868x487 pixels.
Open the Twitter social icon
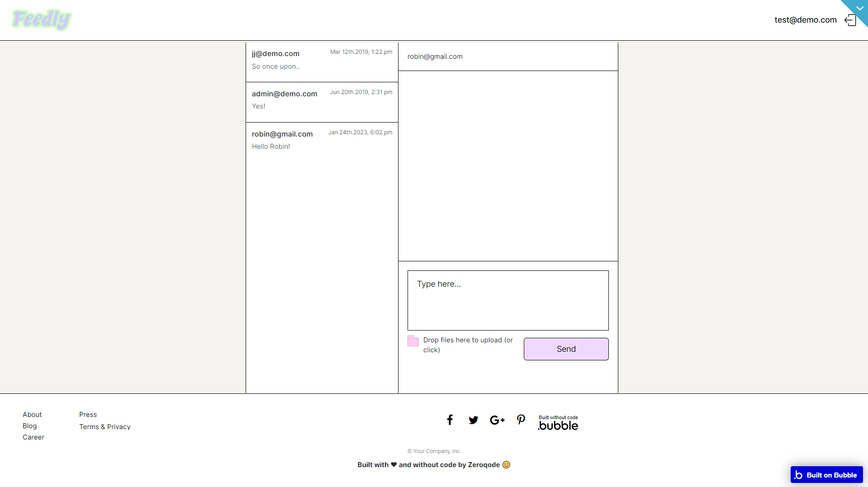coord(474,420)
